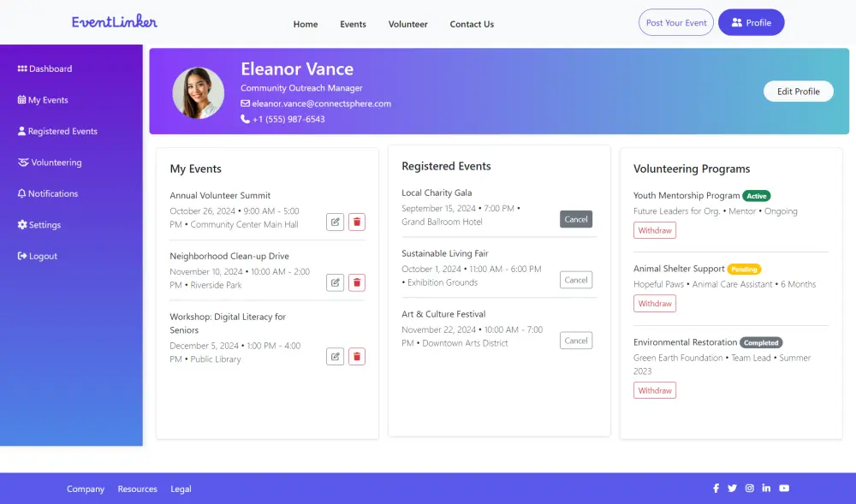
Task: Edit the Digital Literacy for Seniors workshop
Action: (336, 357)
